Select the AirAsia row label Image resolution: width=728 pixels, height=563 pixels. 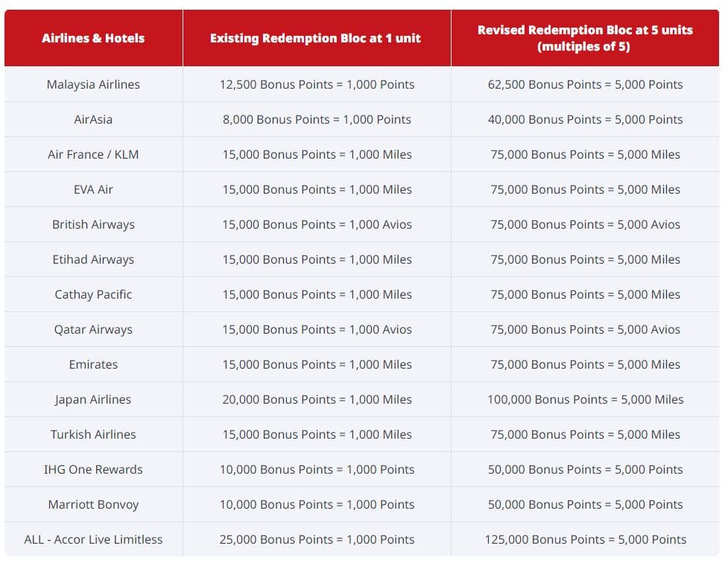92,119
